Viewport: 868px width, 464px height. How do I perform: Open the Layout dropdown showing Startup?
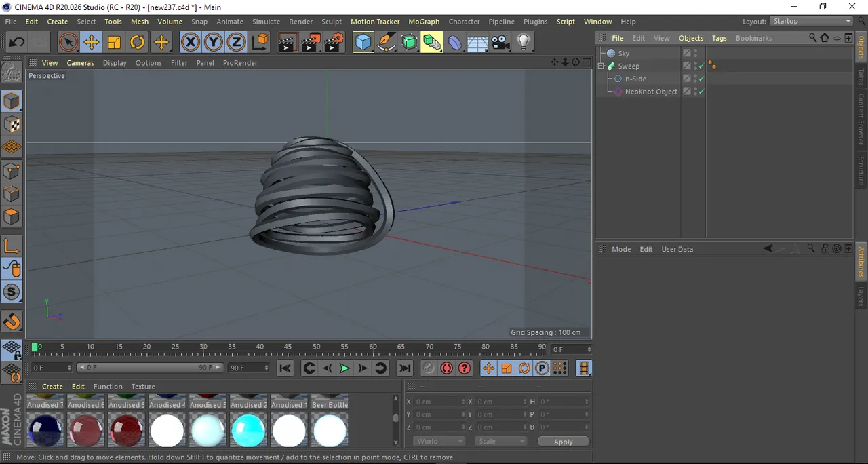(x=811, y=21)
